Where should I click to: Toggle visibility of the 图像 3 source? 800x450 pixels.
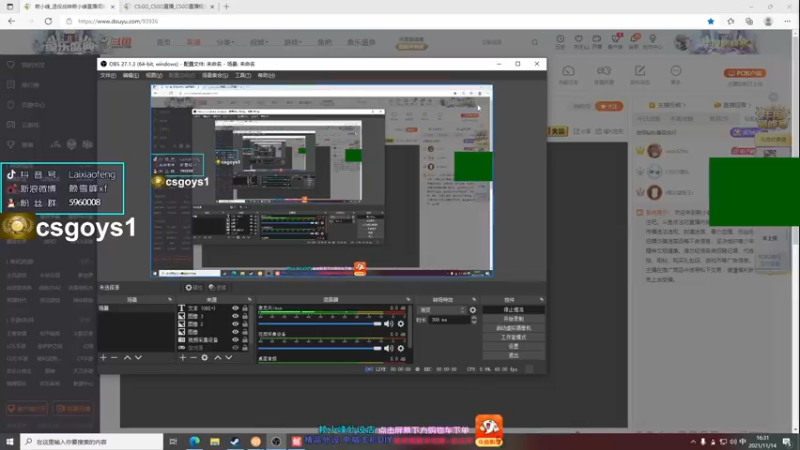[235, 316]
